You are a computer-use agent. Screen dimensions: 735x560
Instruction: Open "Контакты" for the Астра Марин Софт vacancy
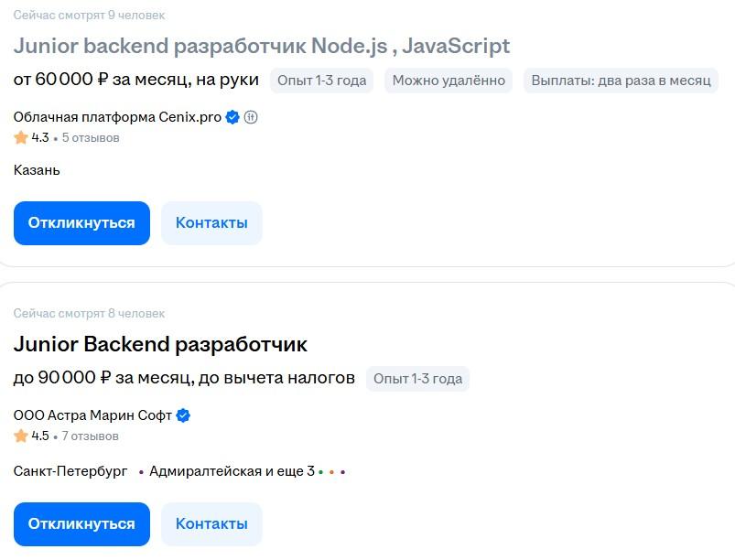[x=211, y=523]
